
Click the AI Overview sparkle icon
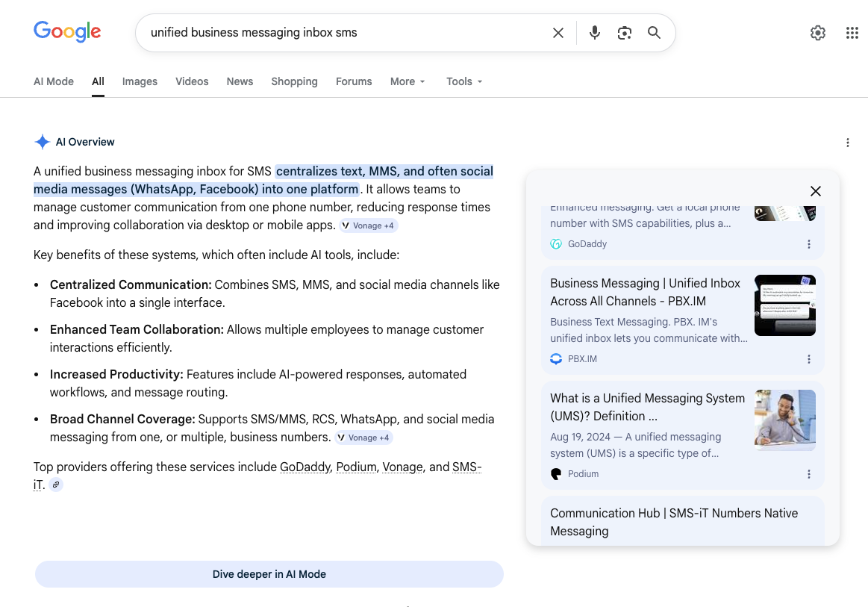pos(42,142)
